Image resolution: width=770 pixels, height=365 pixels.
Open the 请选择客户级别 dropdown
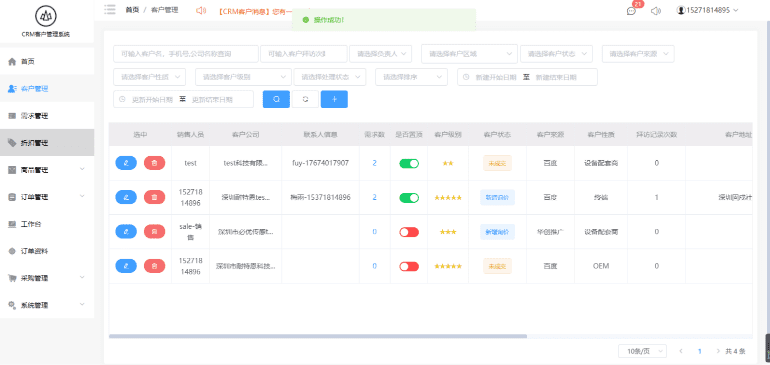(x=244, y=77)
